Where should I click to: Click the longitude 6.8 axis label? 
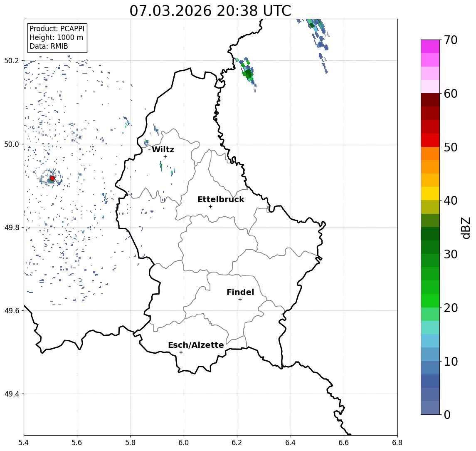(x=397, y=443)
